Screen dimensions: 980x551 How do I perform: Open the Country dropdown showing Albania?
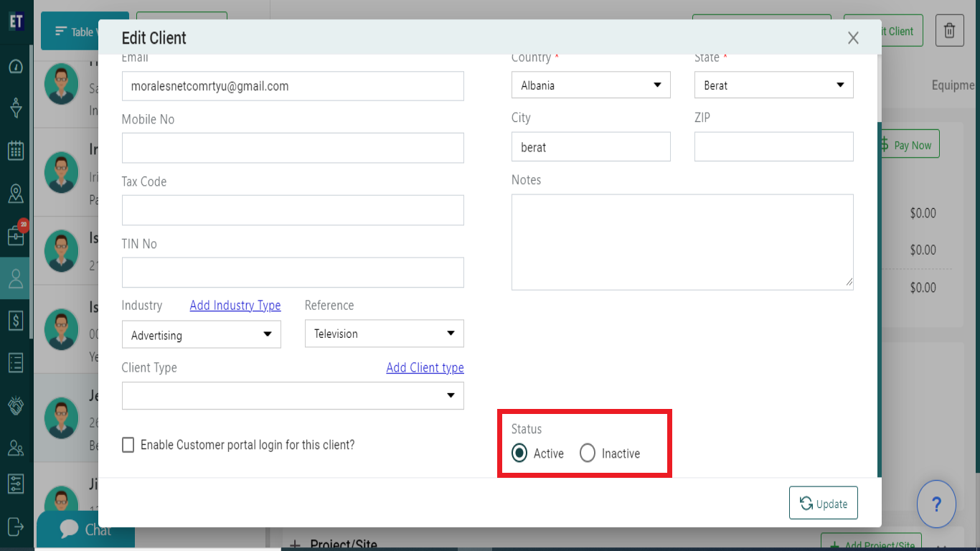591,85
